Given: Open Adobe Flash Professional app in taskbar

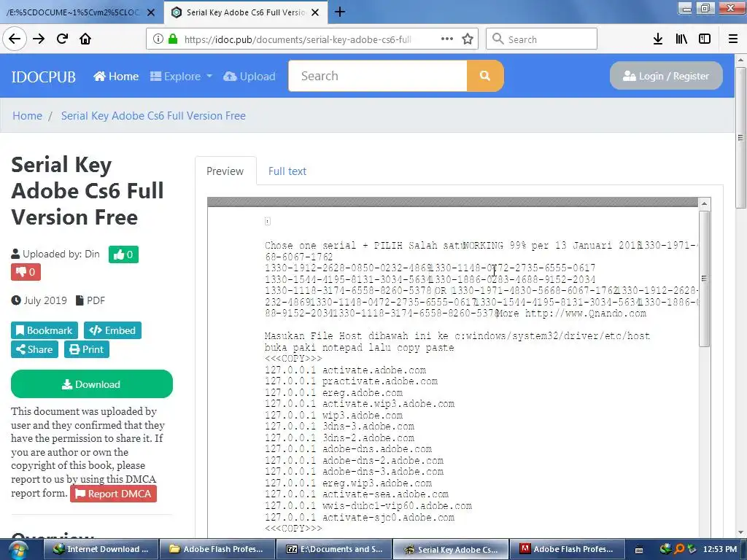Looking at the screenshot, I should (x=567, y=549).
